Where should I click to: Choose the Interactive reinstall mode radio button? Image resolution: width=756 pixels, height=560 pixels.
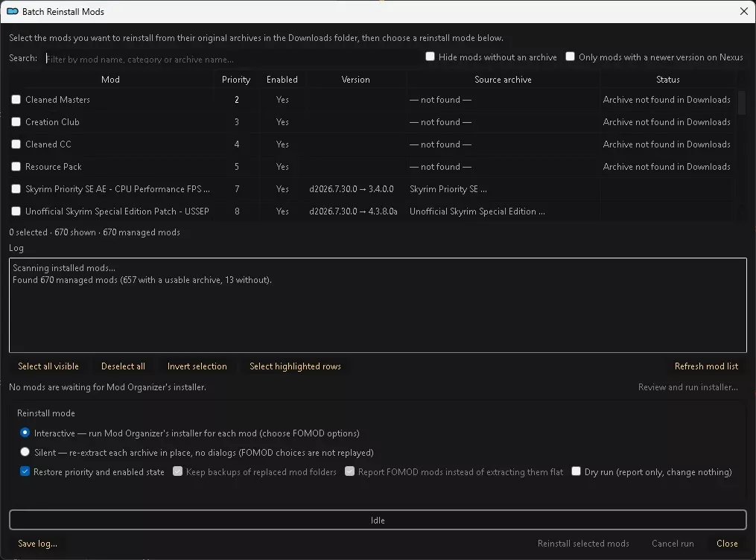(25, 433)
